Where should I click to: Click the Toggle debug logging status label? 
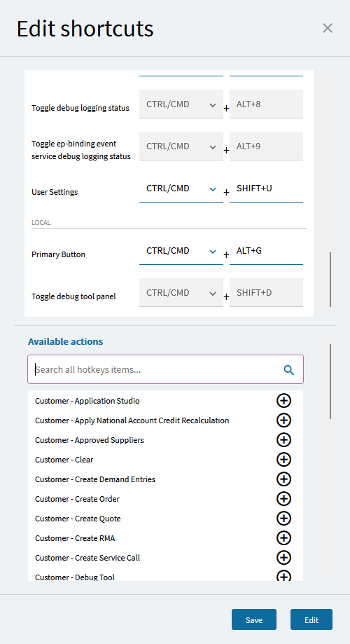(80, 108)
